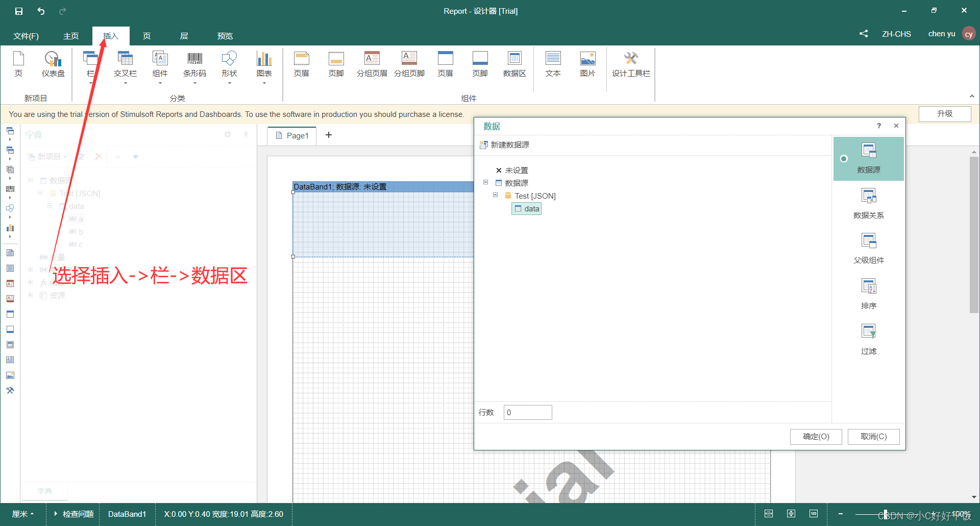Open the 排序 sort panel
Viewport: 980px width, 526px height.
pos(869,294)
